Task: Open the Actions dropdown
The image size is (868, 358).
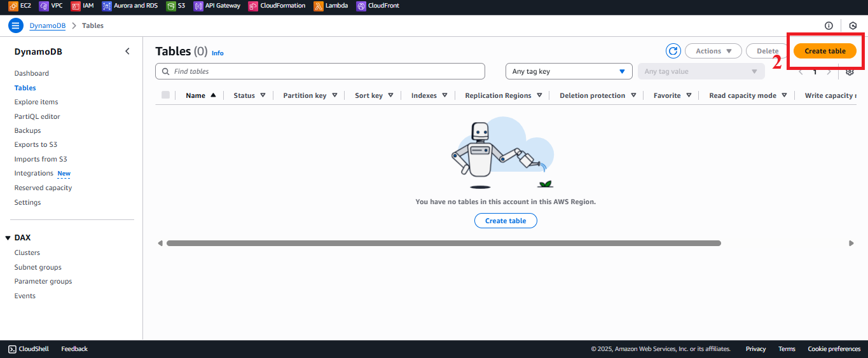Action: click(x=713, y=51)
